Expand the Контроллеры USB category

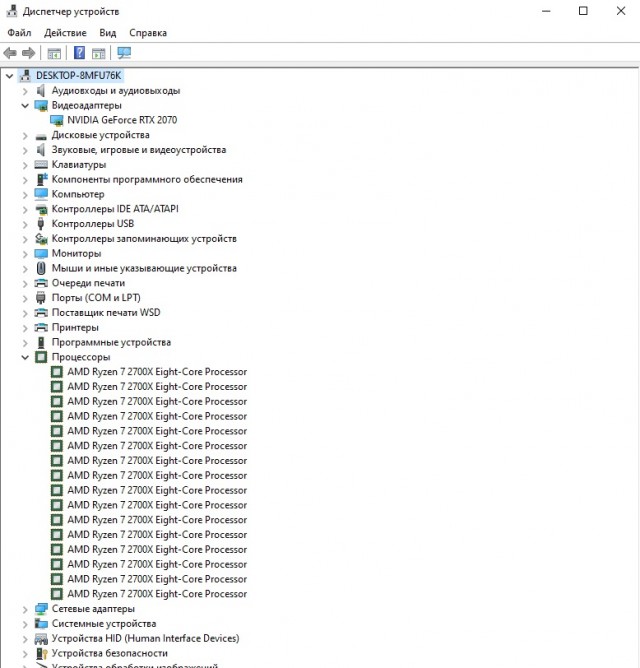click(x=25, y=224)
